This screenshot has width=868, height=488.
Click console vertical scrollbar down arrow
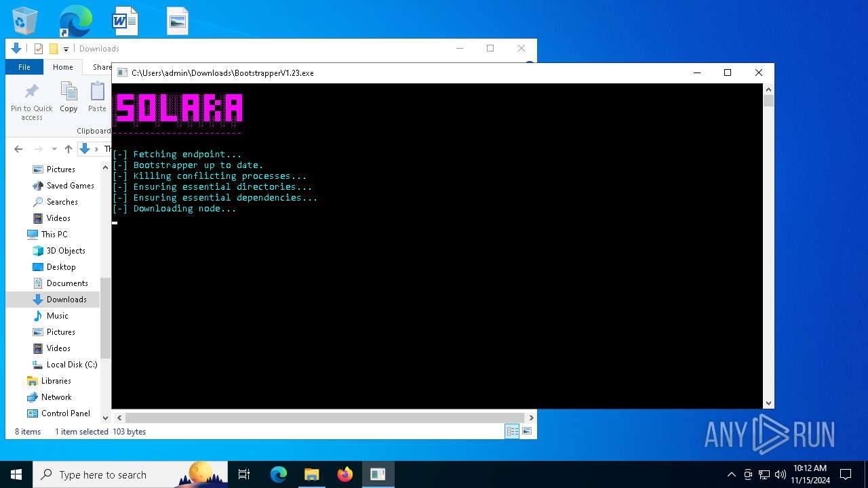768,403
